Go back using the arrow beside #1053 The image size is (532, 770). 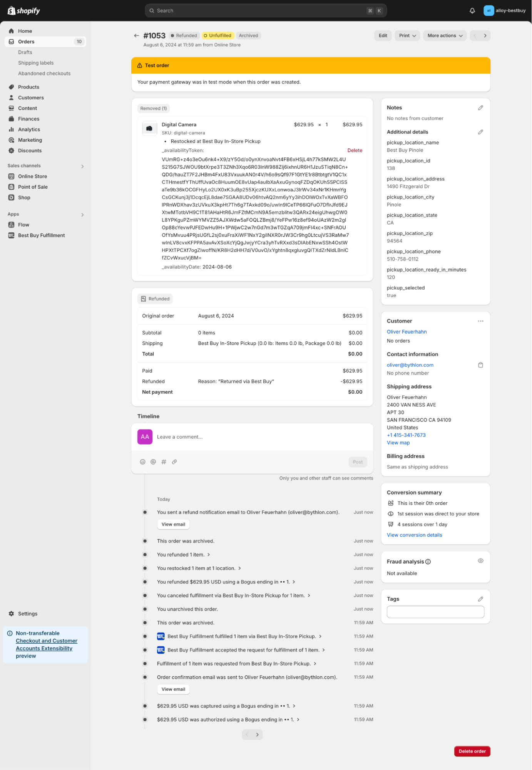click(x=136, y=35)
